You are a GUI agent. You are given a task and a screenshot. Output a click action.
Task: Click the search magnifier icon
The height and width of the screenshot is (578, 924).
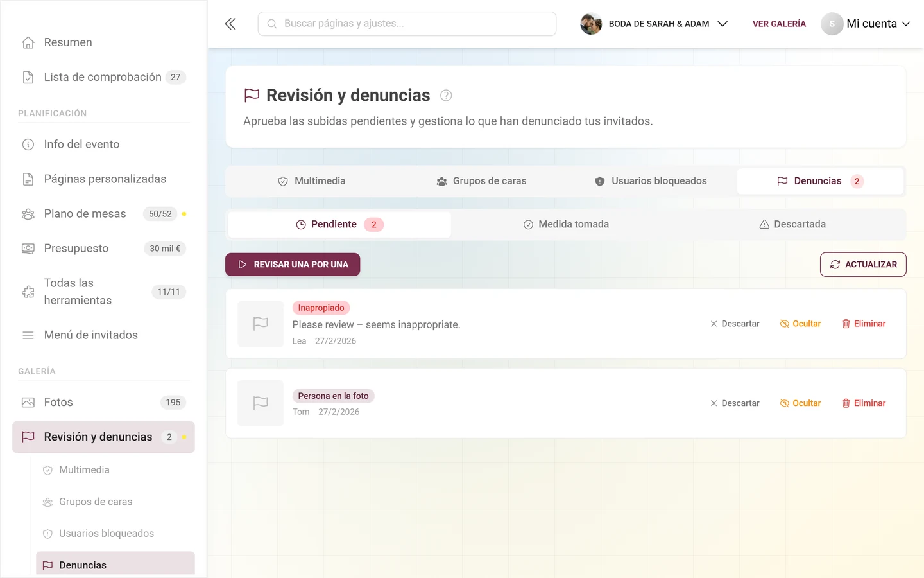[x=272, y=24]
